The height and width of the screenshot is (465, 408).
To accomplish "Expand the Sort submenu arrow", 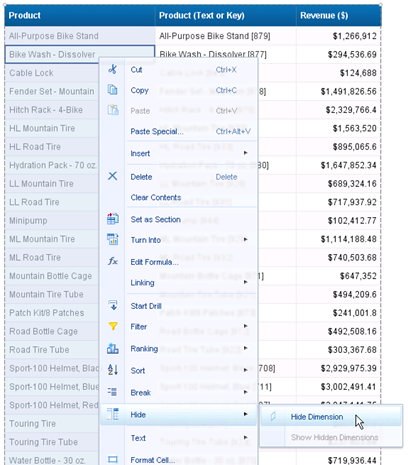I will [246, 370].
